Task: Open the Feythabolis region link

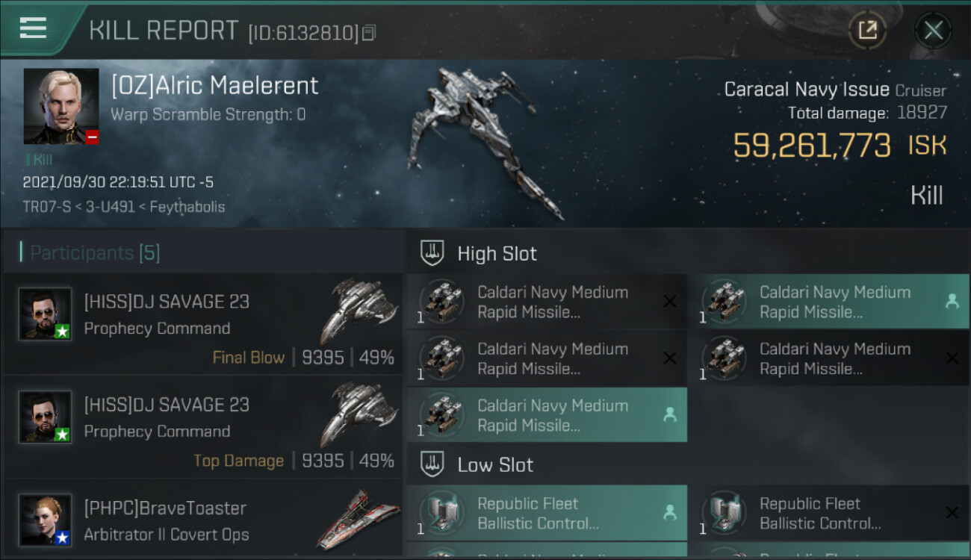Action: 187,207
